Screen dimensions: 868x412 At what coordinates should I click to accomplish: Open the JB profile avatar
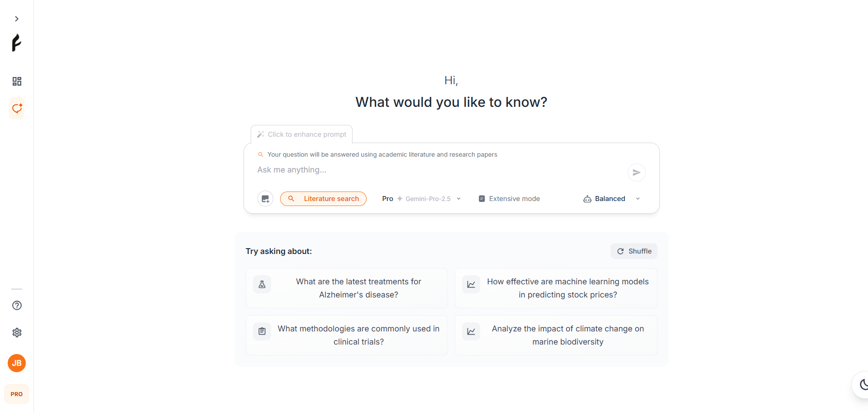(17, 363)
